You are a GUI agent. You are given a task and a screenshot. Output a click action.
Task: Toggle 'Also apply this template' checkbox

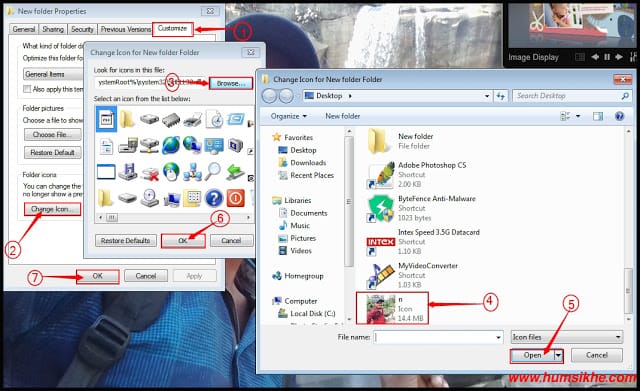click(27, 89)
